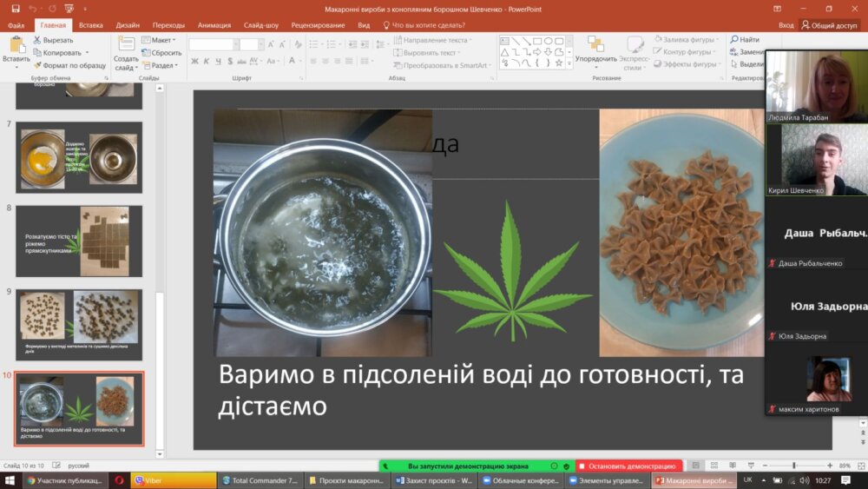Open the notification center icon in taskbar

[x=845, y=480]
